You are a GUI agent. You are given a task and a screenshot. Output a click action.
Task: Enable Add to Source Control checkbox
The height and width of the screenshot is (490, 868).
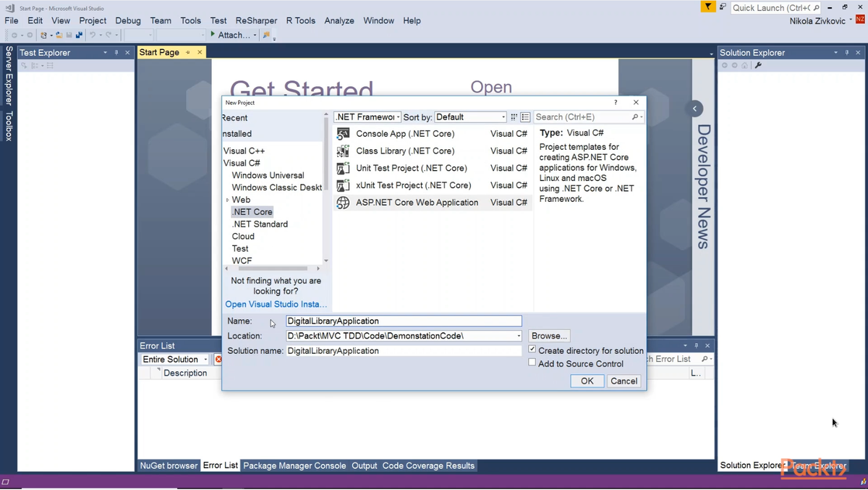point(532,363)
